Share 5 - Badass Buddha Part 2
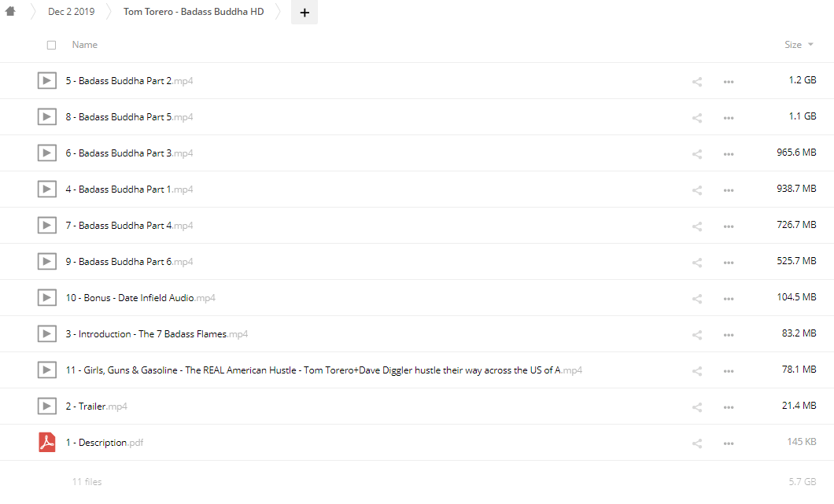Viewport: 834px width, 504px height. pyautogui.click(x=697, y=82)
